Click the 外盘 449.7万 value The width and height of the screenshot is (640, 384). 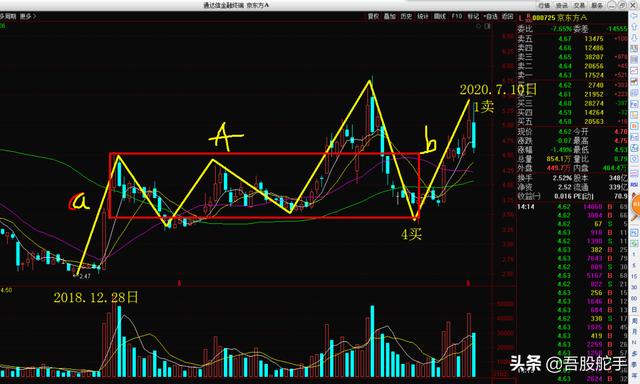[559, 168]
